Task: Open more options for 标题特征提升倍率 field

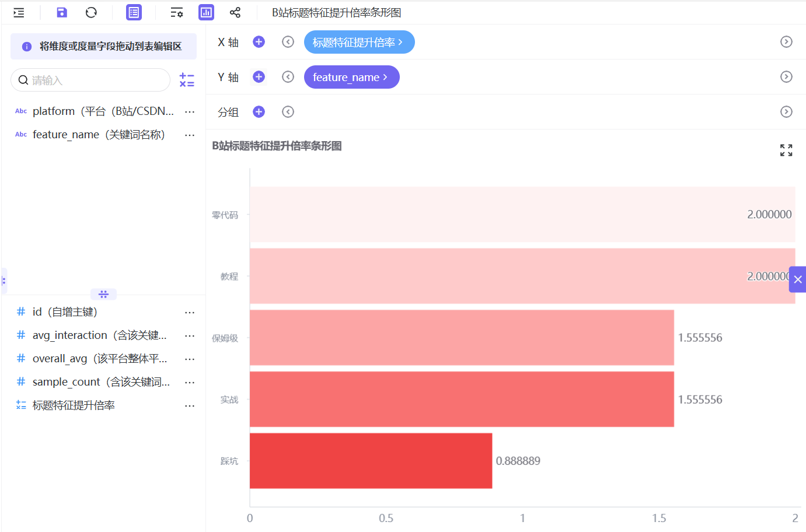Action: click(x=190, y=405)
